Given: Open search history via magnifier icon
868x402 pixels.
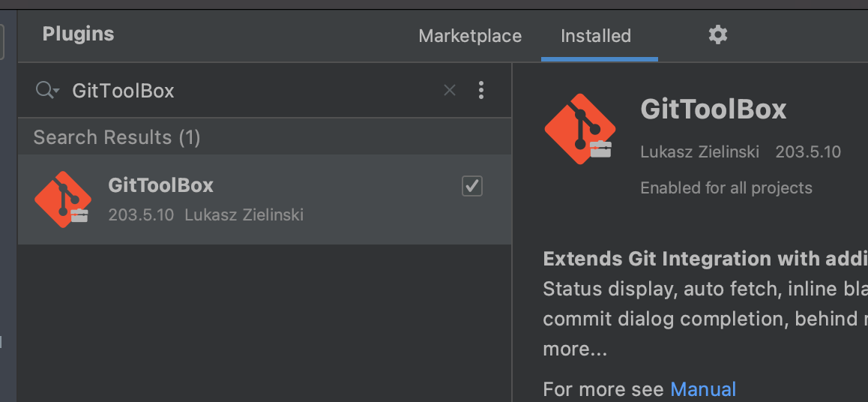Looking at the screenshot, I should (46, 91).
